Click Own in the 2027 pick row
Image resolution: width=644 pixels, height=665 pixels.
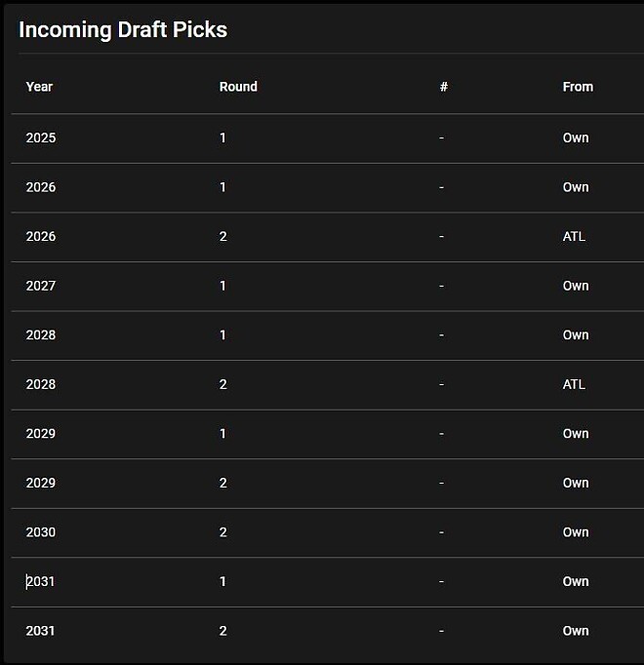[576, 286]
